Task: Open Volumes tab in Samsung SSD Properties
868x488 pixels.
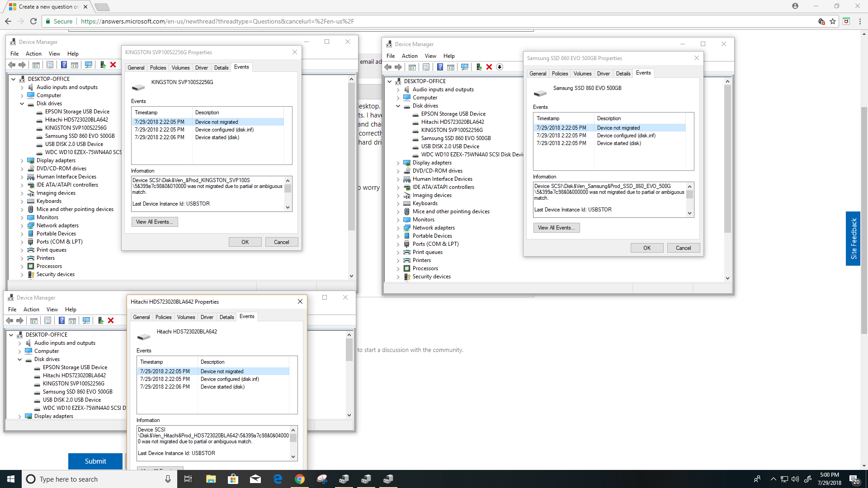Action: pos(582,74)
